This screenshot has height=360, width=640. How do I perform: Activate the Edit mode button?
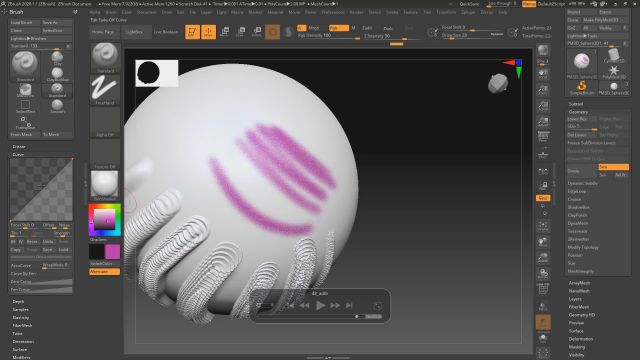pos(192,32)
